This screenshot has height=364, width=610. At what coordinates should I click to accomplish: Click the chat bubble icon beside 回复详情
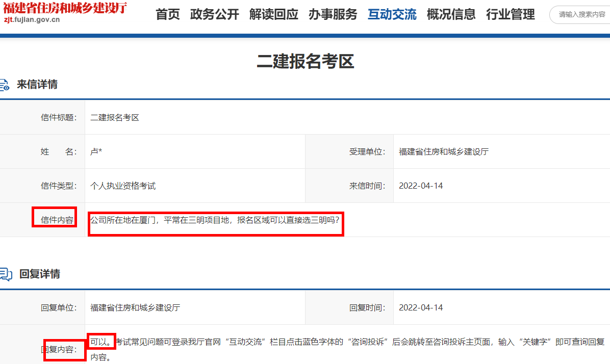[5, 273]
